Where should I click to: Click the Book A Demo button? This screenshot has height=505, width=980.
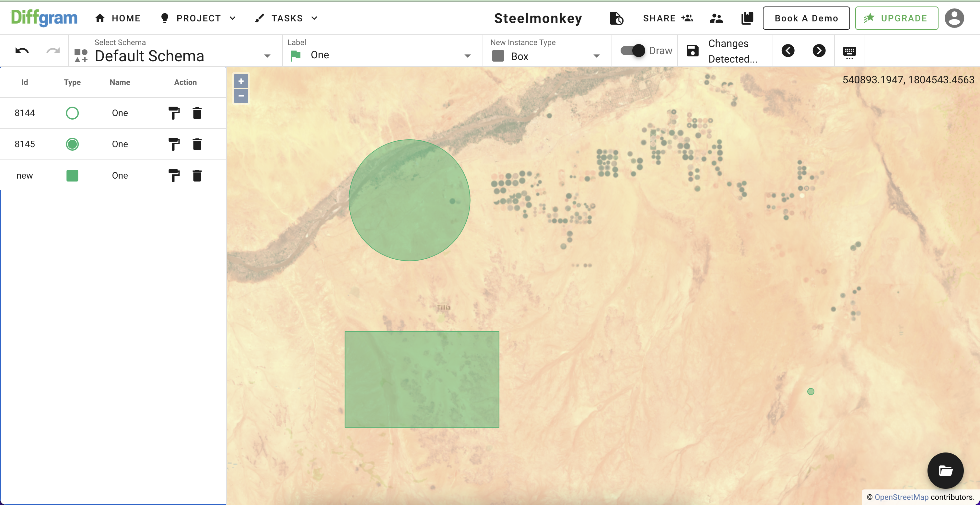pyautogui.click(x=806, y=18)
